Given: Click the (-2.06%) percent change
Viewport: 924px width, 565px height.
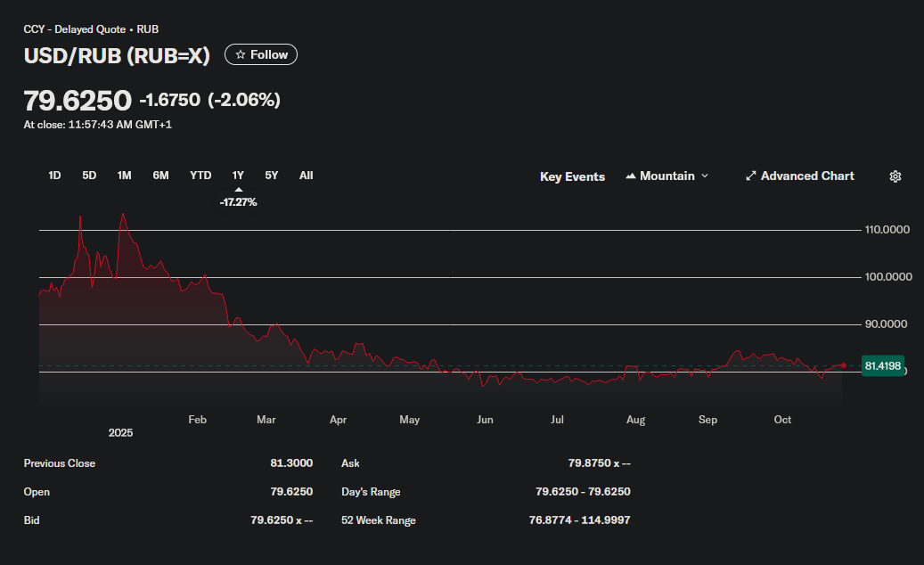Looking at the screenshot, I should 244,100.
